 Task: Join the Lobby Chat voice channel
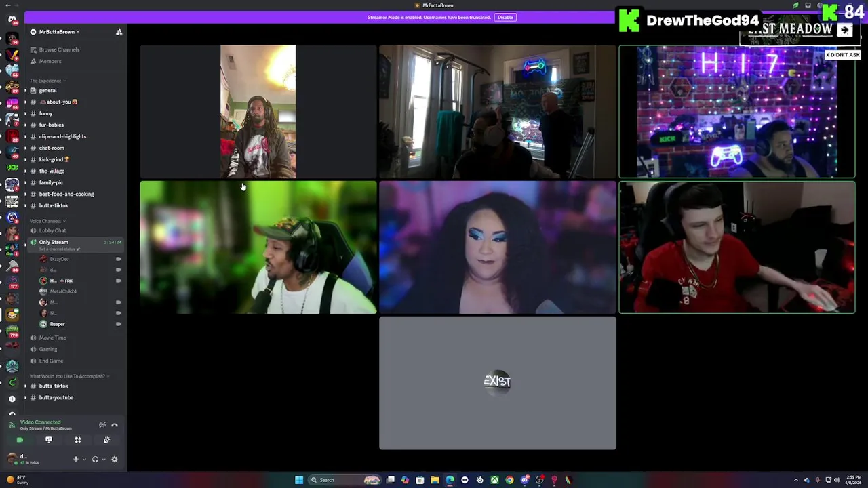click(x=52, y=230)
